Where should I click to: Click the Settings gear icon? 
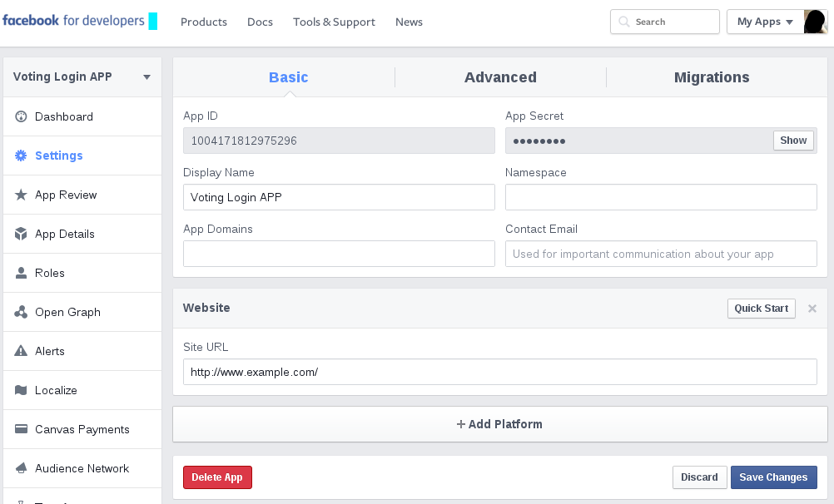click(x=21, y=156)
